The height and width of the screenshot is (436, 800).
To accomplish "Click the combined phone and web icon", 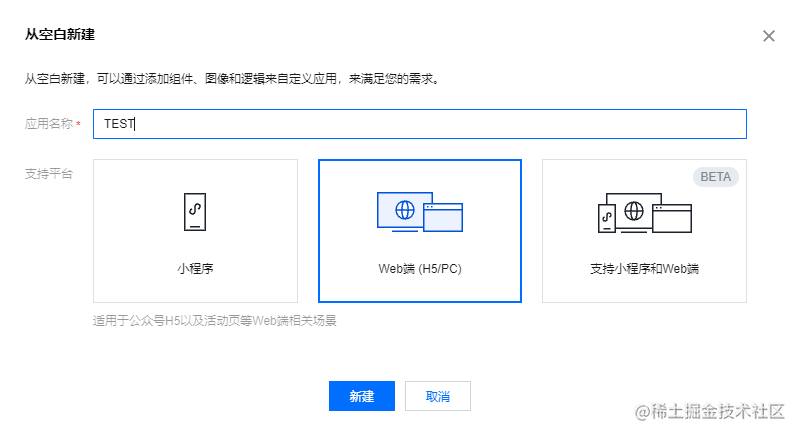I will pos(645,213).
